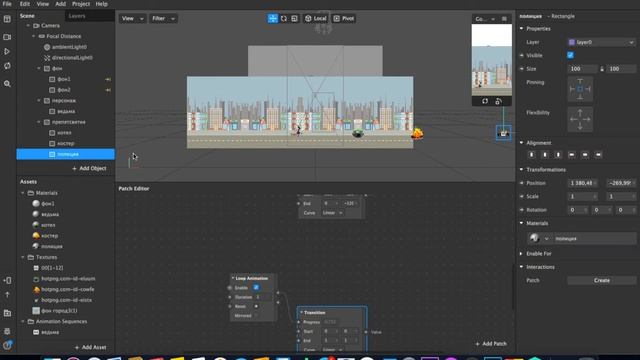Click the first alignment icon
This screenshot has height=360, width=640.
531,155
